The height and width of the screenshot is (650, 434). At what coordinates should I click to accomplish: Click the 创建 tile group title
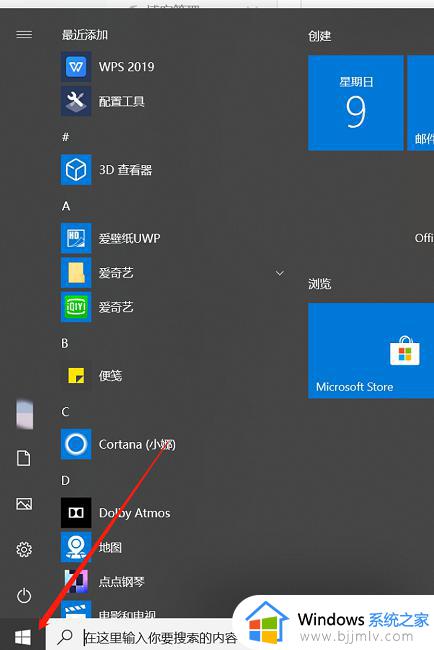pyautogui.click(x=320, y=36)
